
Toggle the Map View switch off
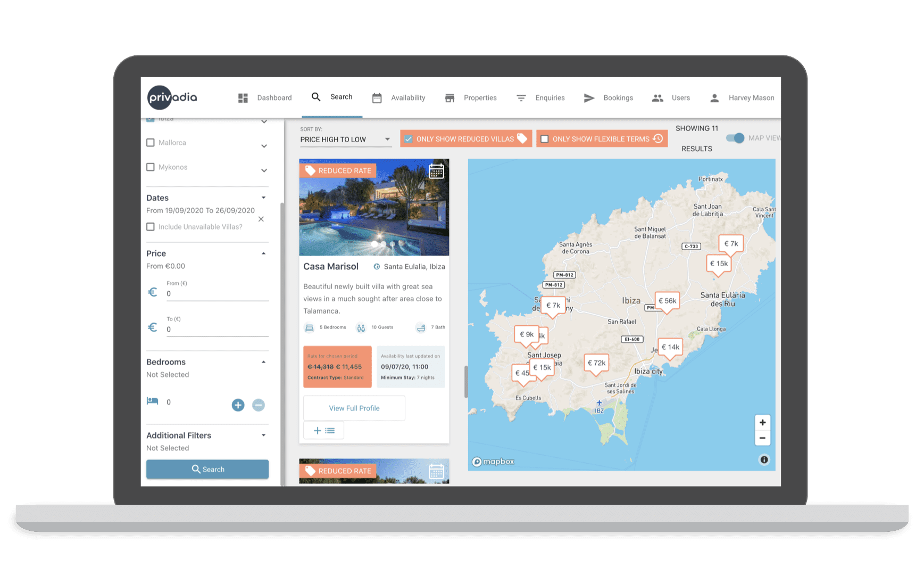736,138
